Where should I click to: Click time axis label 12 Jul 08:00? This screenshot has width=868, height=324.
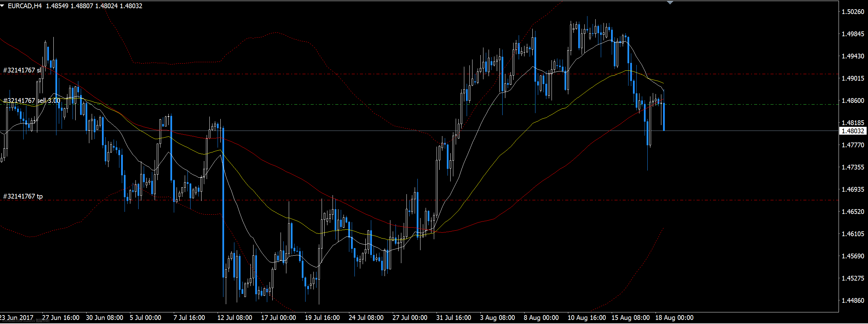click(235, 318)
